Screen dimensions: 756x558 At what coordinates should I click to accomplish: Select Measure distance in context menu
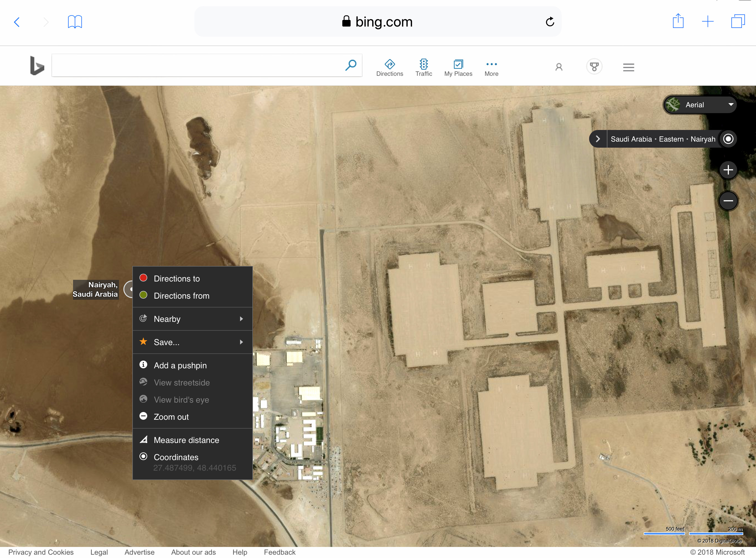192,440
